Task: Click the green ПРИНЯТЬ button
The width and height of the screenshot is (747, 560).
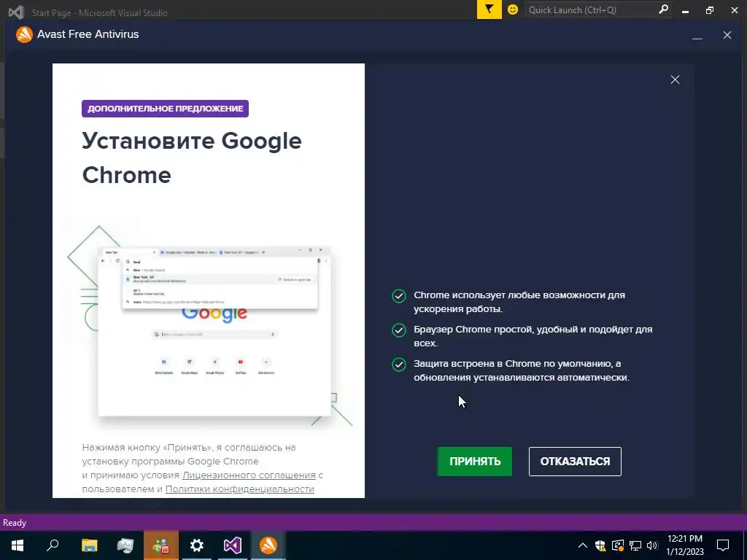Action: [x=474, y=461]
